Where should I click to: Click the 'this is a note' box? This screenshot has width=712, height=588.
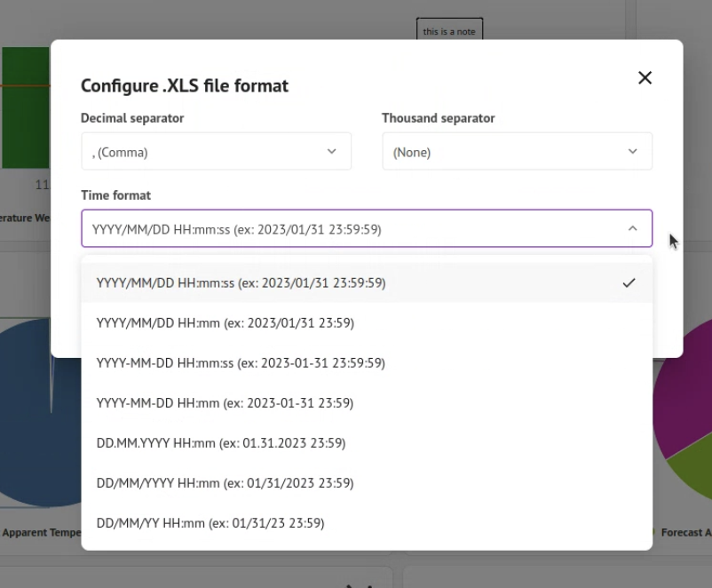coord(449,31)
